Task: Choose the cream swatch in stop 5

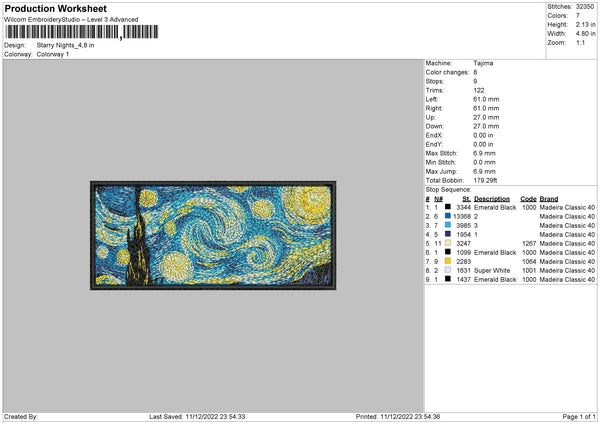Action: click(448, 243)
